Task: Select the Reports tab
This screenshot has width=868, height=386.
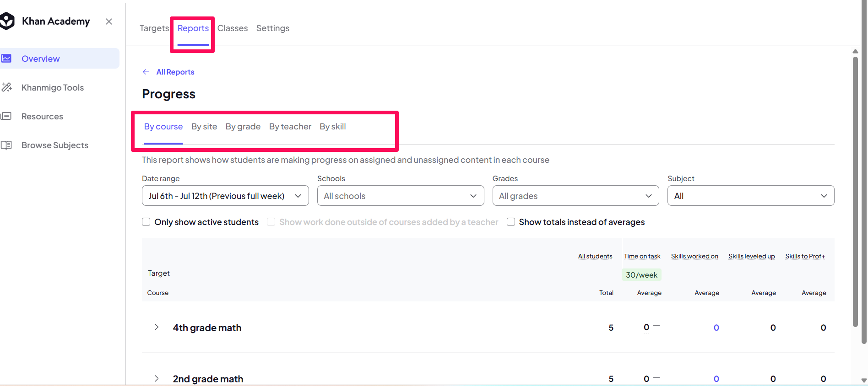Action: (193, 28)
